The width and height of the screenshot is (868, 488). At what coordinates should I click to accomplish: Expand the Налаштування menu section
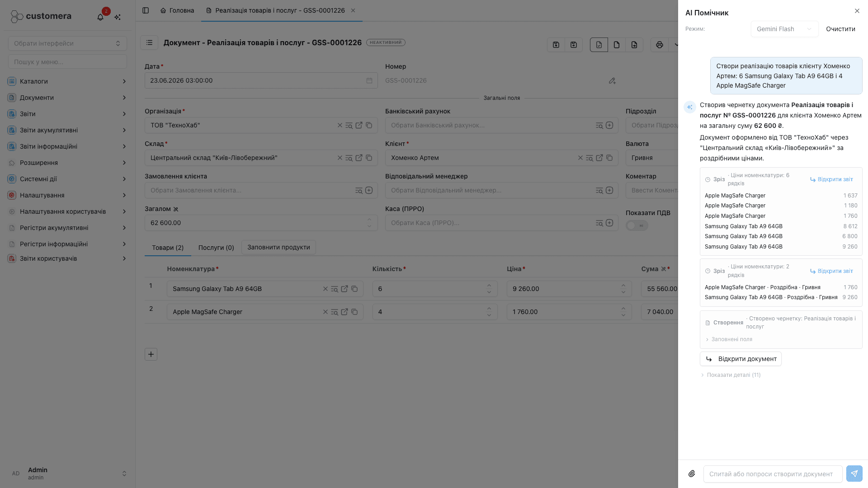67,195
